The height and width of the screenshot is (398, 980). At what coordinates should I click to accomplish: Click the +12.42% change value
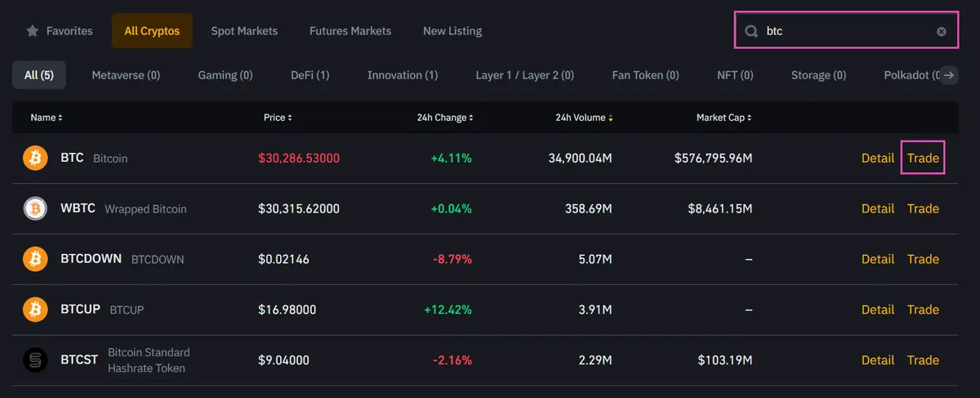point(448,310)
